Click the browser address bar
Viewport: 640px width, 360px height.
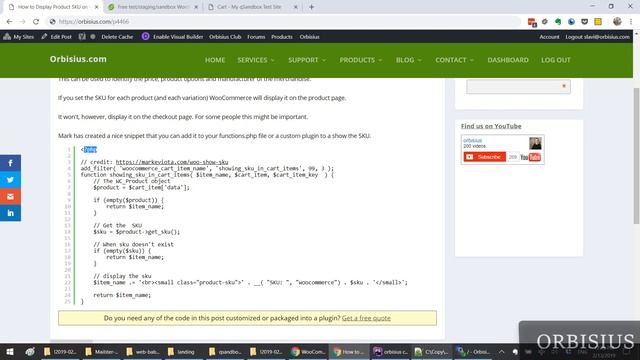(x=283, y=22)
